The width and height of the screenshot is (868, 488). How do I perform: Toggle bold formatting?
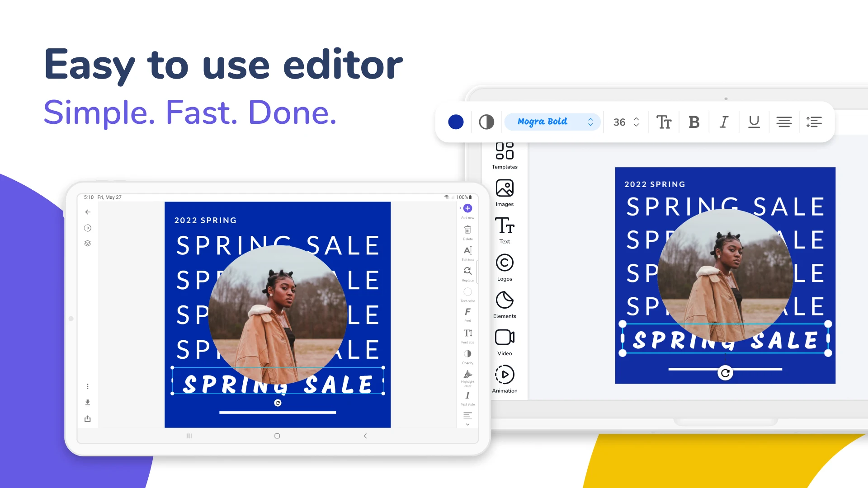tap(694, 122)
